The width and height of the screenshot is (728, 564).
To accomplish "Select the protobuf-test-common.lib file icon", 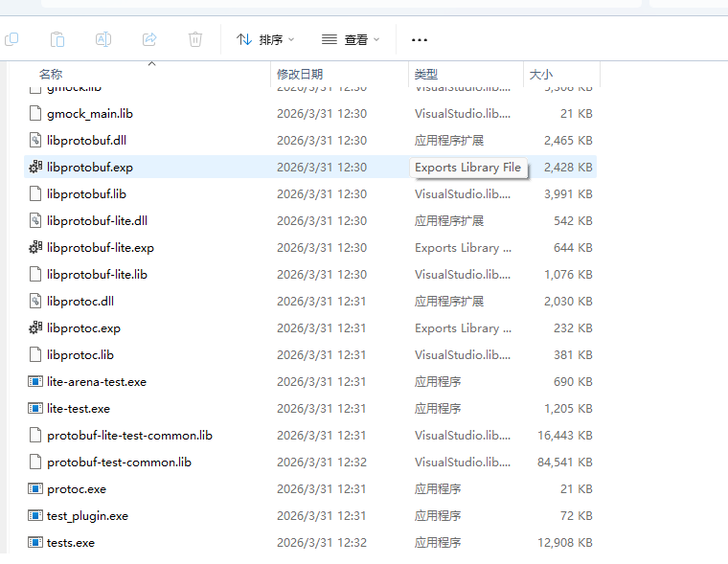I will coord(35,462).
